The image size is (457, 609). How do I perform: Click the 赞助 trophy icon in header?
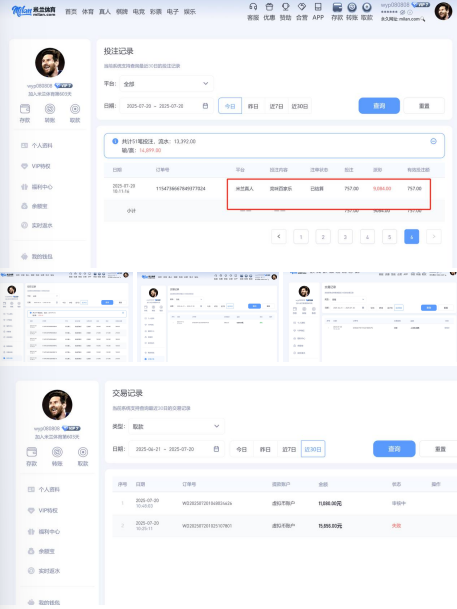click(x=285, y=7)
